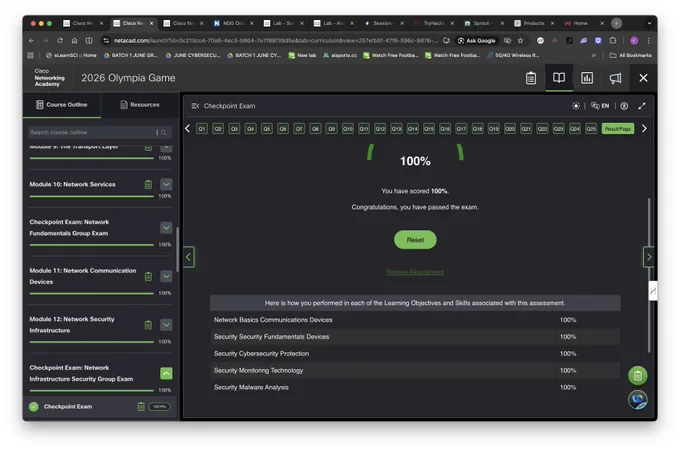The image size is (680, 451).
Task: Open the EN language selector
Action: tap(600, 106)
